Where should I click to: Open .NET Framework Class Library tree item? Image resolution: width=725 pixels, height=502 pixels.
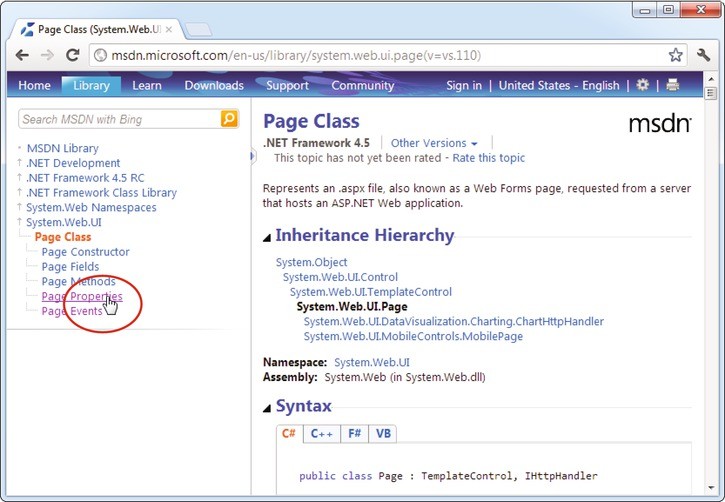[x=101, y=193]
